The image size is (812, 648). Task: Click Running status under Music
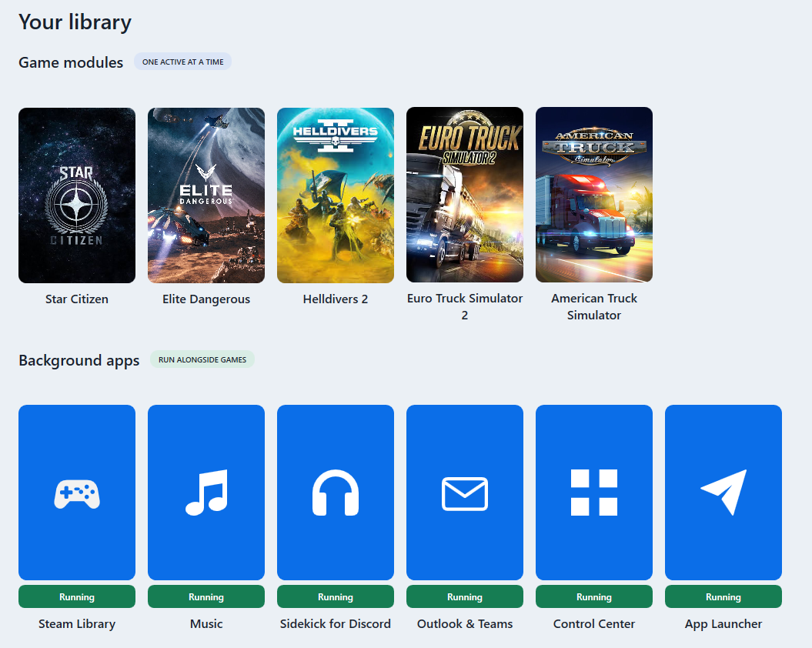206,596
